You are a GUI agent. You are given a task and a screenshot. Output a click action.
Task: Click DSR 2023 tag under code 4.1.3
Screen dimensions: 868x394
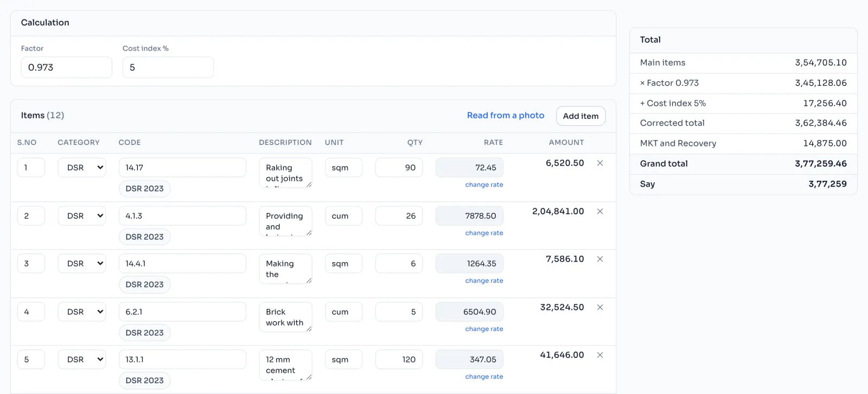(x=144, y=237)
